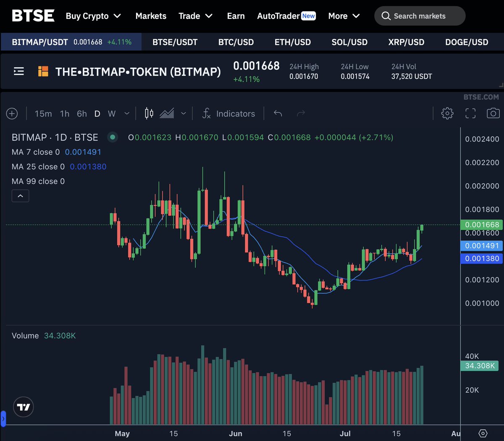Image resolution: width=504 pixels, height=441 pixels.
Task: Select MA 99 close indicator legend
Action: point(38,181)
